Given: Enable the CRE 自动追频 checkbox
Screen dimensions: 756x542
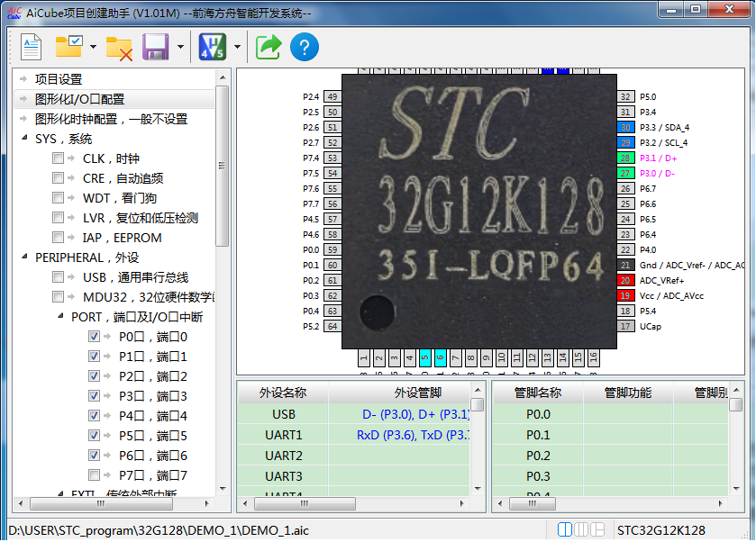Looking at the screenshot, I should point(58,177).
